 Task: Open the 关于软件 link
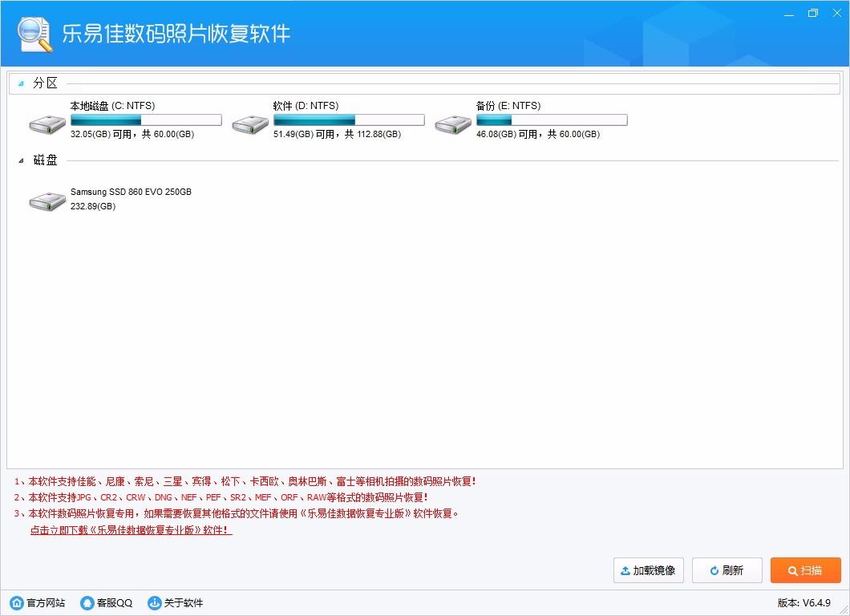pyautogui.click(x=183, y=602)
